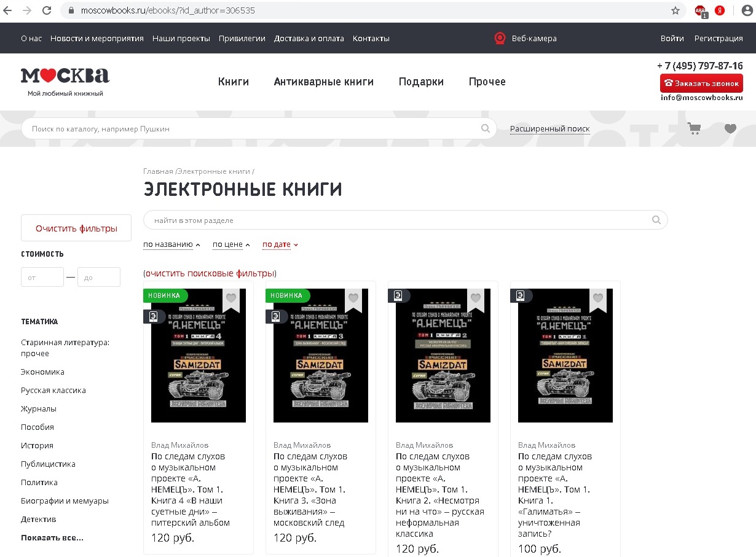Reload the page in the browser
756x557 pixels.
pyautogui.click(x=46, y=10)
